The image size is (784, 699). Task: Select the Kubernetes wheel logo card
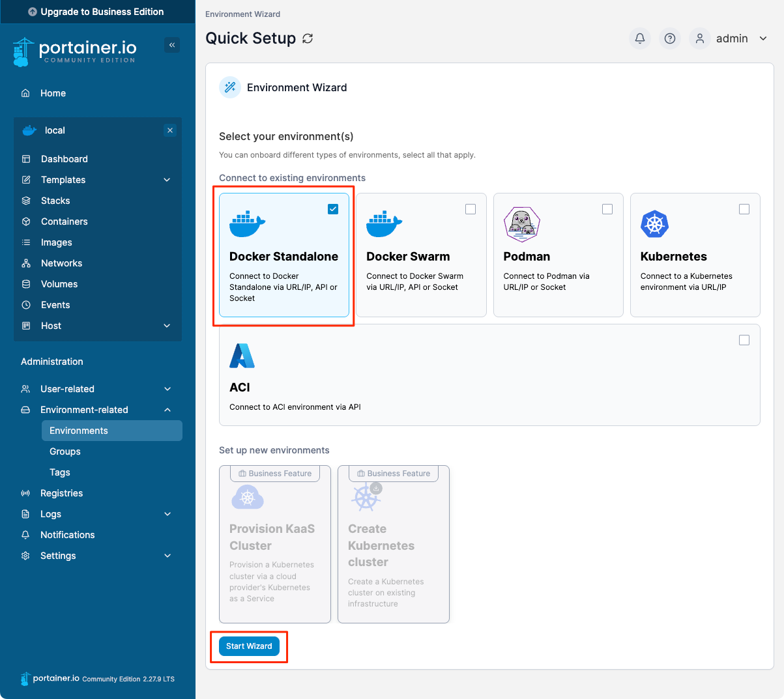pos(655,224)
